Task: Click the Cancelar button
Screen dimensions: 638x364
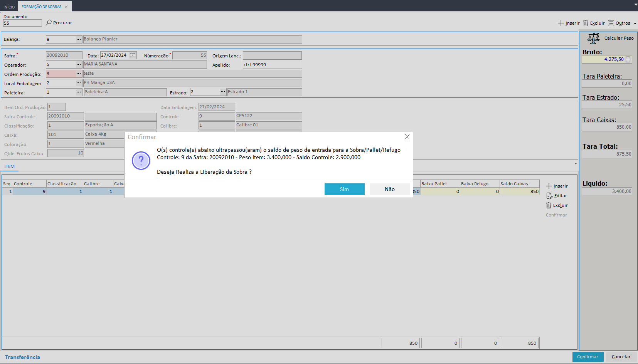Action: pyautogui.click(x=621, y=357)
